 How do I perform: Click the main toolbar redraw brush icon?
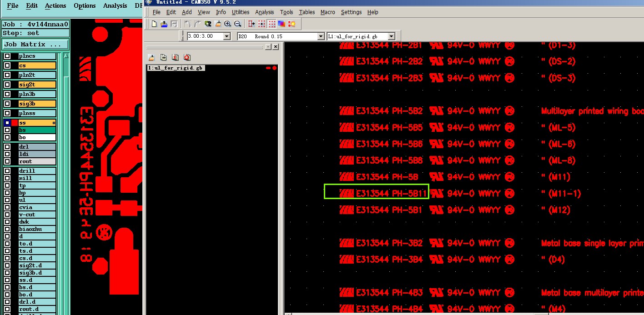218,24
